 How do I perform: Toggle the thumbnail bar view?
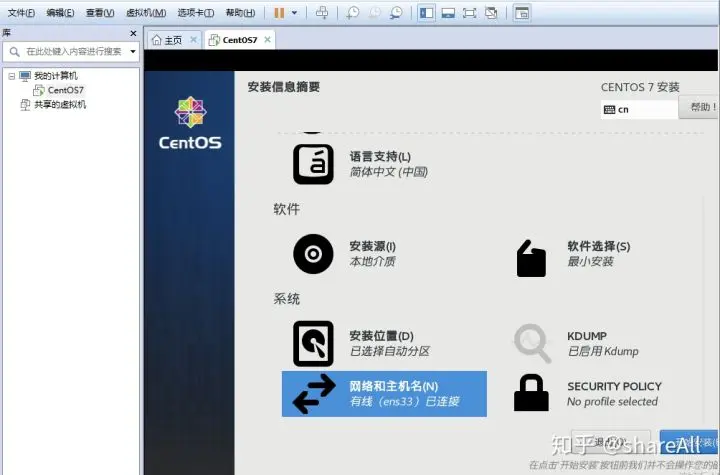[448, 13]
